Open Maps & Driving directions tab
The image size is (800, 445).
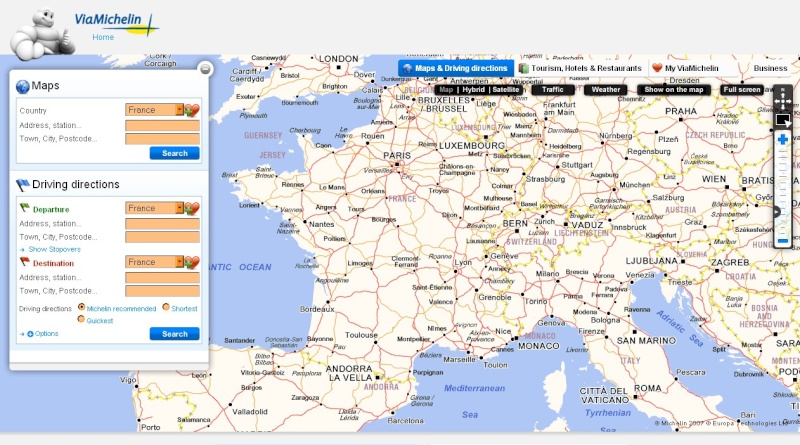click(x=456, y=68)
